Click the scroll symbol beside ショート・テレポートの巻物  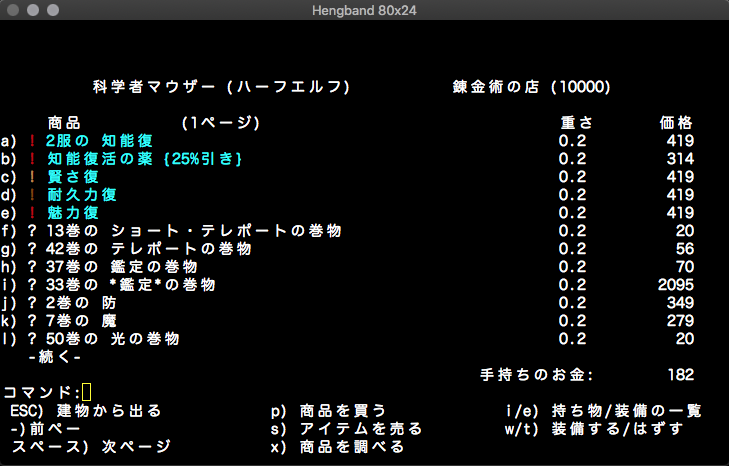pos(33,231)
